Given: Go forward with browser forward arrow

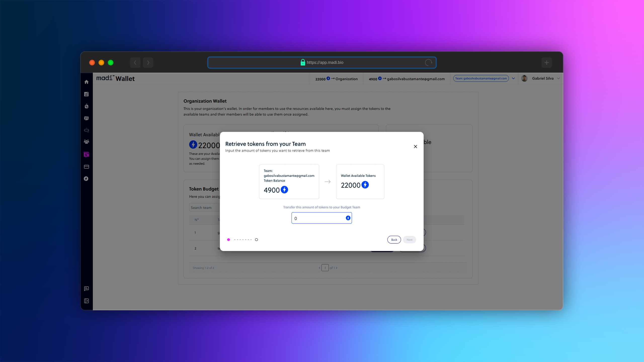Looking at the screenshot, I should tap(148, 63).
